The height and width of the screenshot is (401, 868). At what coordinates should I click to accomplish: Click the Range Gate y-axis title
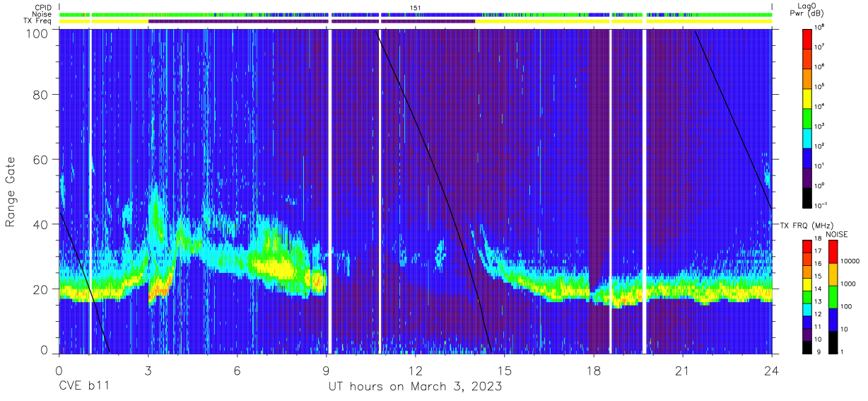(x=11, y=192)
